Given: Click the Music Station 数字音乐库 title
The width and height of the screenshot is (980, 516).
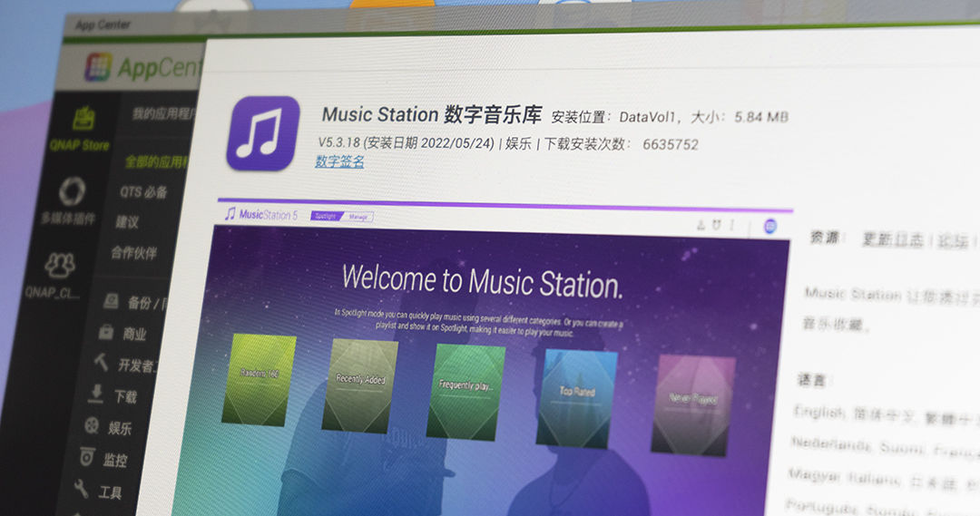Looking at the screenshot, I should [432, 114].
